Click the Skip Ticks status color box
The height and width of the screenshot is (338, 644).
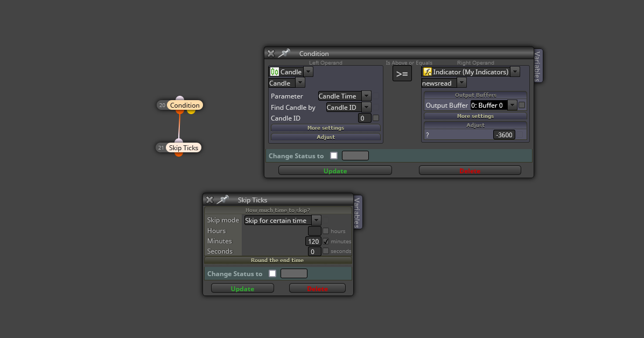point(293,273)
